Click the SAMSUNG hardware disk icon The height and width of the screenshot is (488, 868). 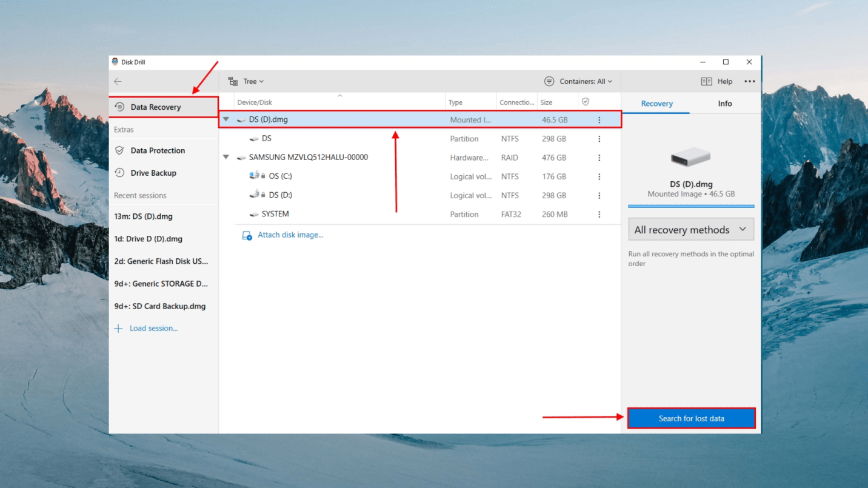[241, 158]
